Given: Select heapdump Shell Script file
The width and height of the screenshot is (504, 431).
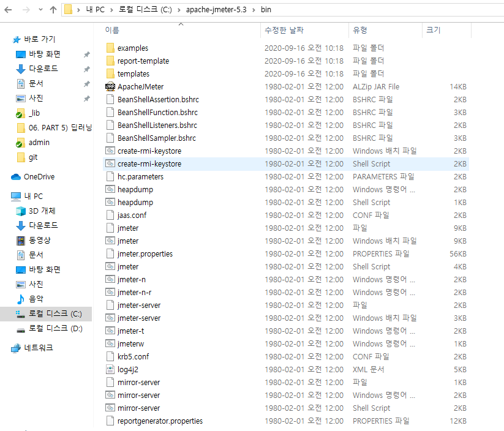Looking at the screenshot, I should pyautogui.click(x=286, y=203).
